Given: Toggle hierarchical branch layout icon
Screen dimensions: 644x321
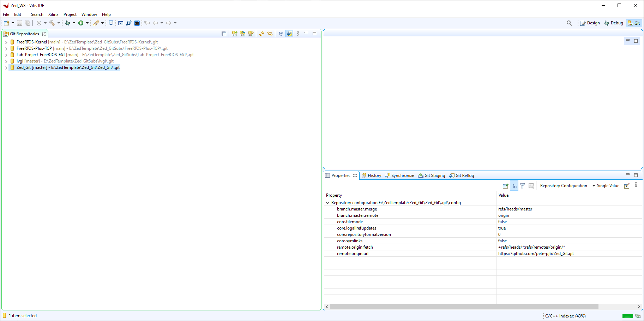Looking at the screenshot, I should (281, 34).
